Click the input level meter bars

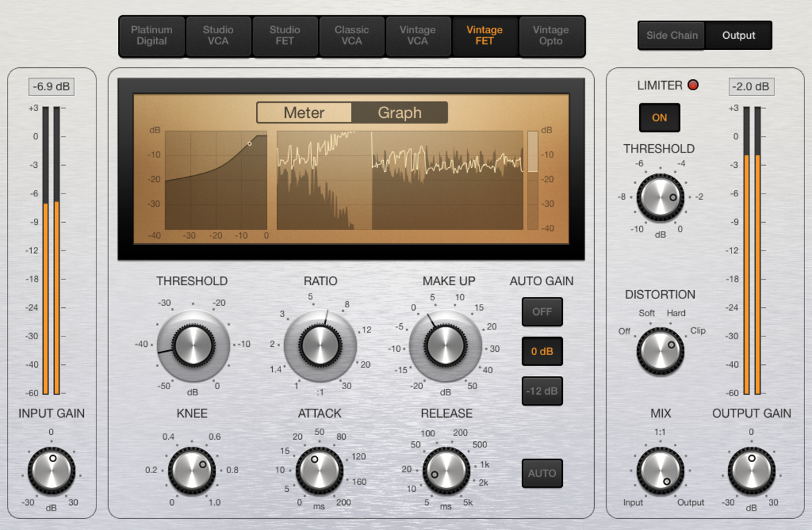pos(51,250)
